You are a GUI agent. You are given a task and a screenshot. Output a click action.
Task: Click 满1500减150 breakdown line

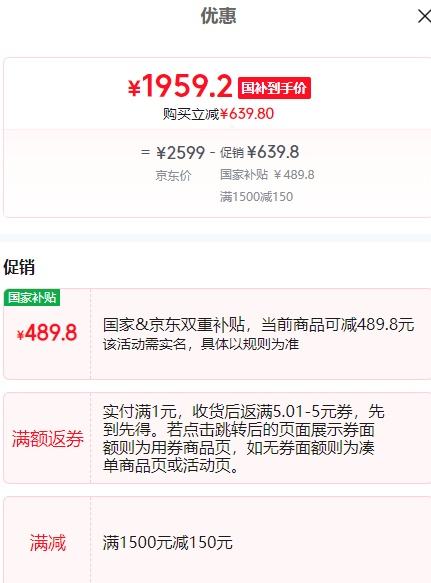pos(256,196)
